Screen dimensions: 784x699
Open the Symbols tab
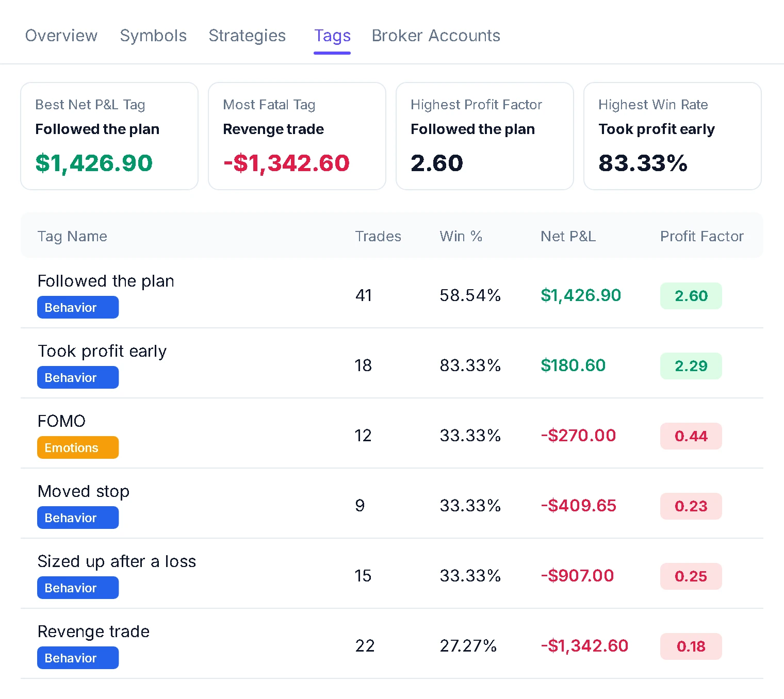pos(153,36)
